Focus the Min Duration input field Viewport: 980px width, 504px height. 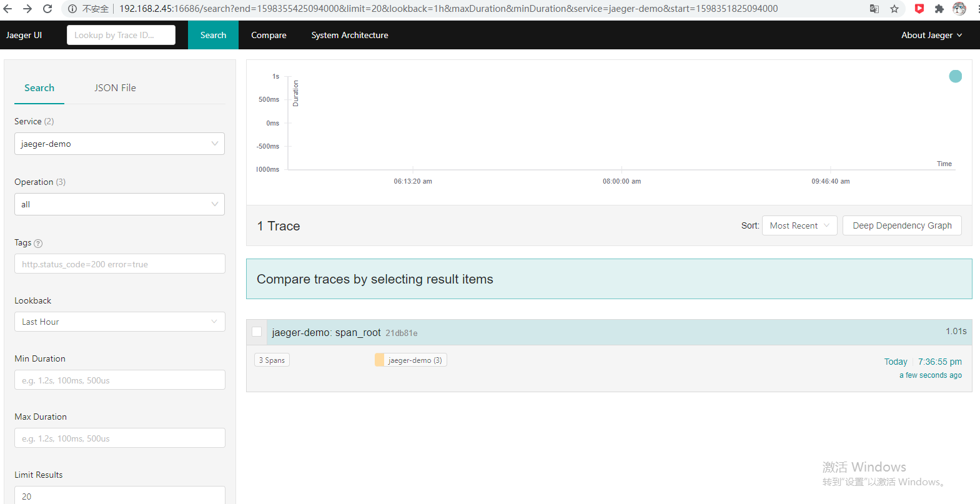pyautogui.click(x=119, y=380)
